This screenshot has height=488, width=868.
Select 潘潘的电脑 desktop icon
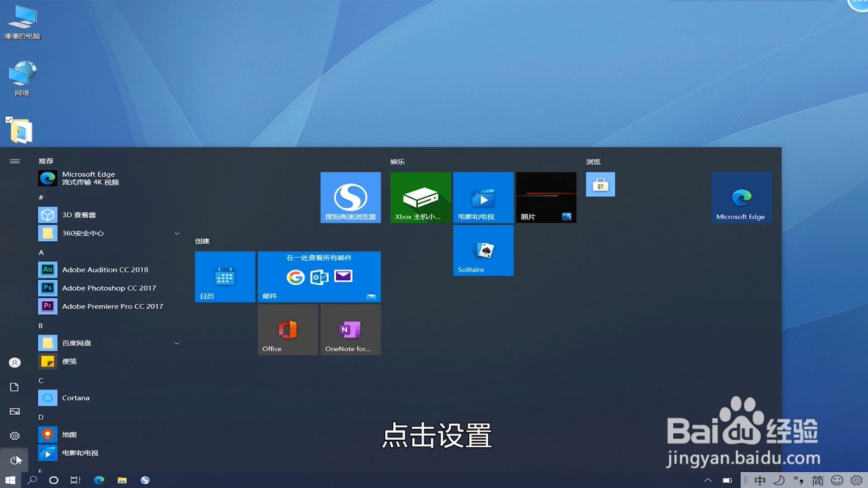(22, 23)
